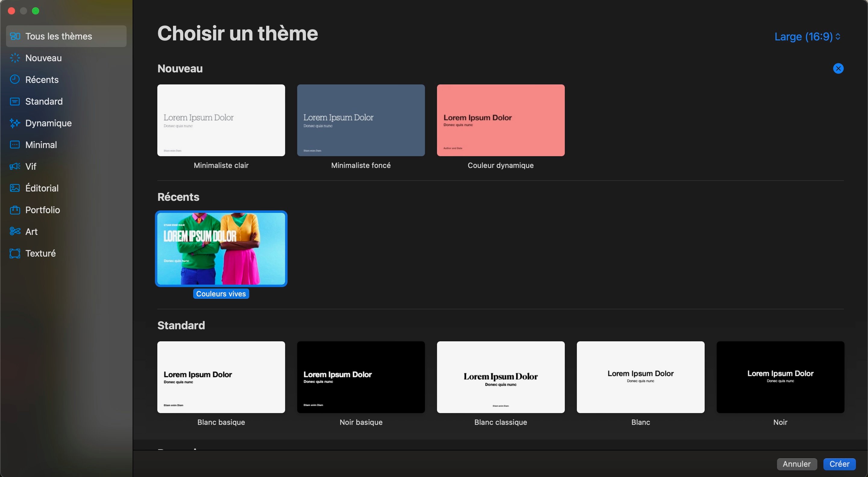
Task: Choose the Dynamique stars icon
Action: pos(15,123)
